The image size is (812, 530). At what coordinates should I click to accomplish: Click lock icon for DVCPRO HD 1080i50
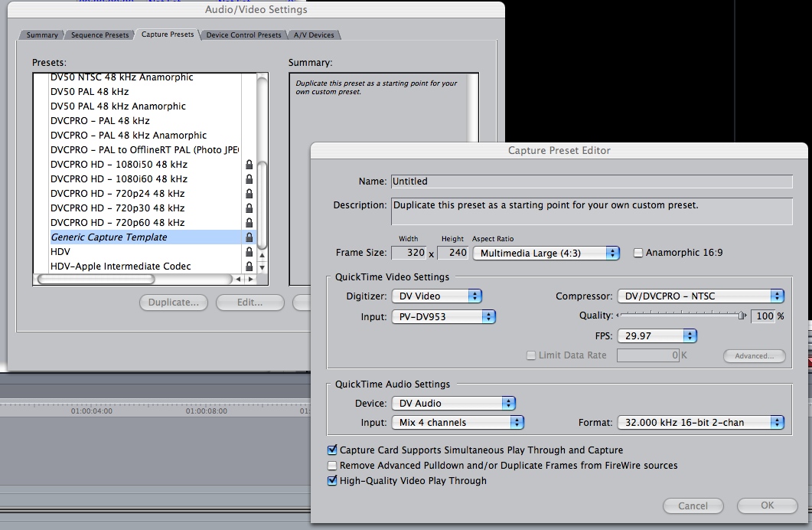pos(249,165)
